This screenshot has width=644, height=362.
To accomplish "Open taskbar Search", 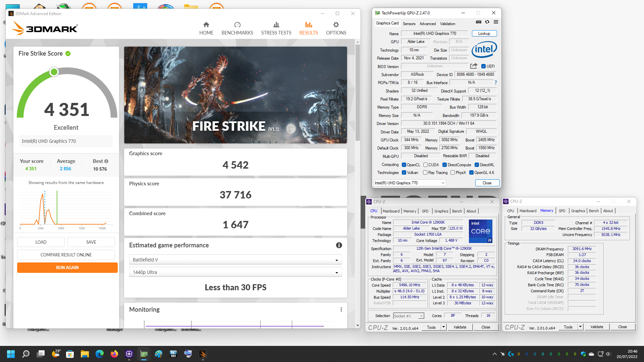I will pyautogui.click(x=26, y=354).
